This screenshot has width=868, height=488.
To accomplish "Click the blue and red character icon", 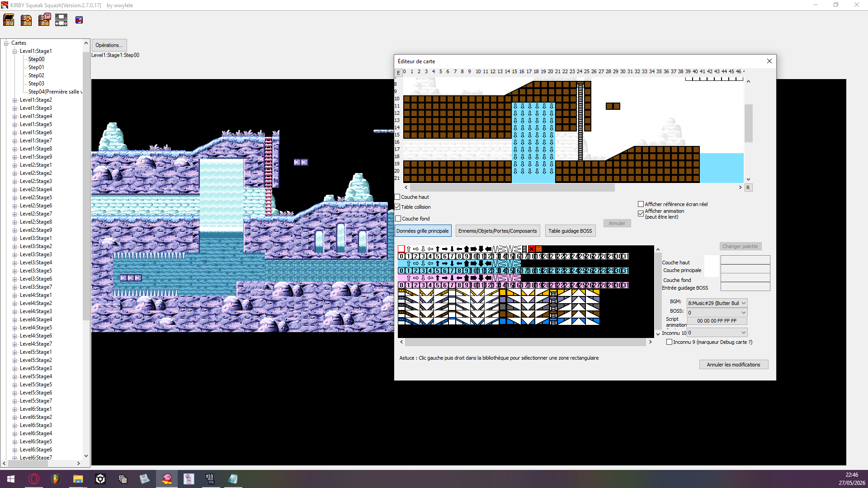I will click(x=79, y=20).
